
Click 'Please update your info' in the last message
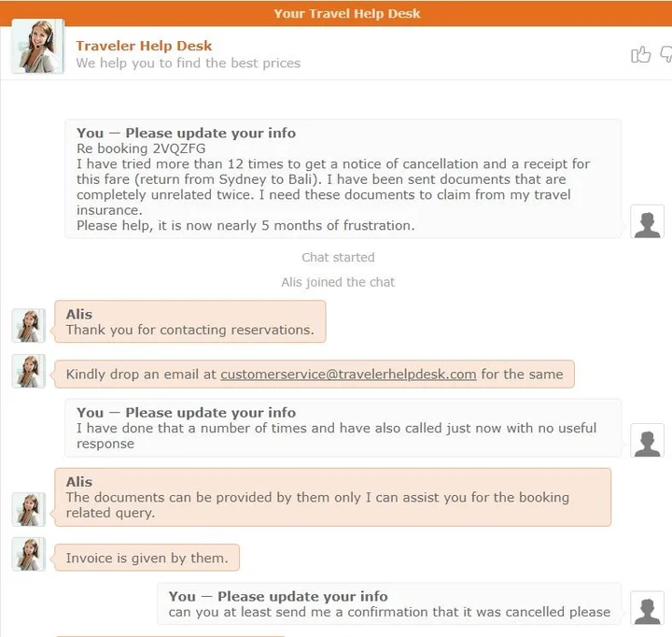(302, 596)
